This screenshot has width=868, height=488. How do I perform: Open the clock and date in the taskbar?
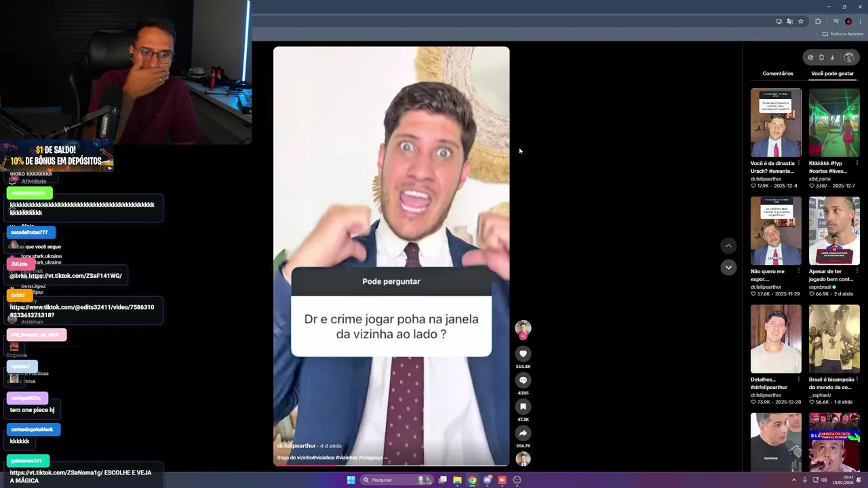(x=842, y=480)
